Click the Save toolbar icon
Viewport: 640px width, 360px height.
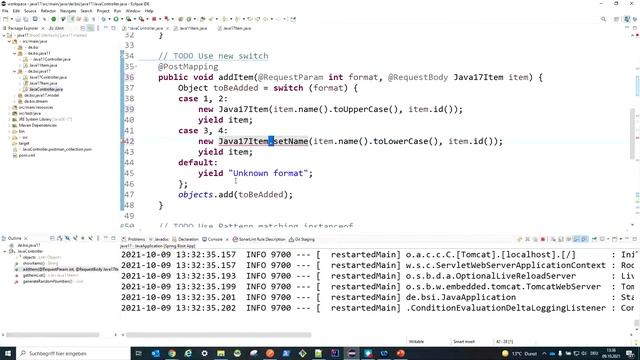pyautogui.click(x=18, y=19)
